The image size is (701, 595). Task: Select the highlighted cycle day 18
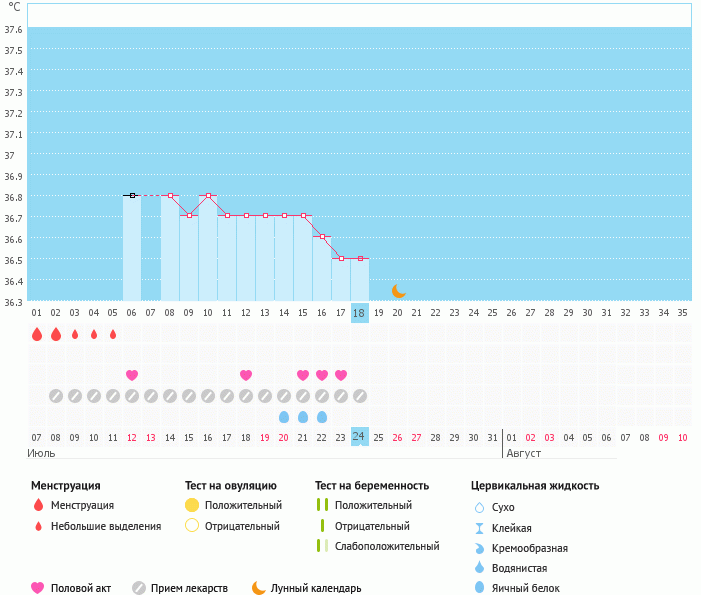359,313
